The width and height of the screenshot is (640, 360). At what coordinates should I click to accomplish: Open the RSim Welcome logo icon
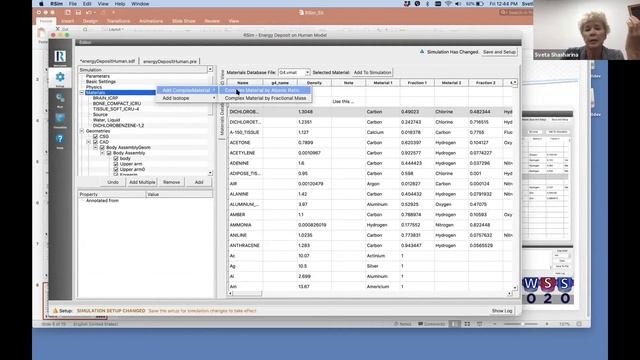[60, 57]
